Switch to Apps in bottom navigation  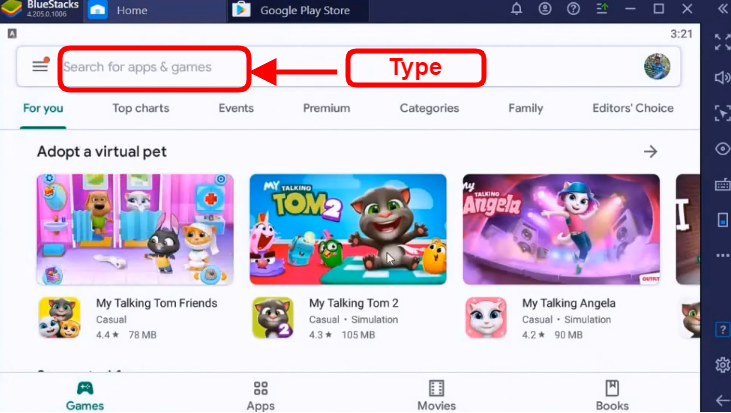coord(261,396)
